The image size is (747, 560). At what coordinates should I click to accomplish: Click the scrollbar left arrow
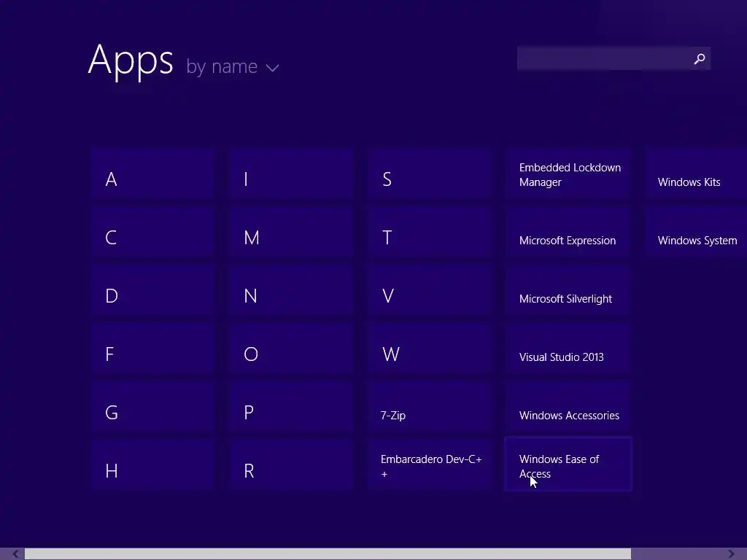click(15, 554)
